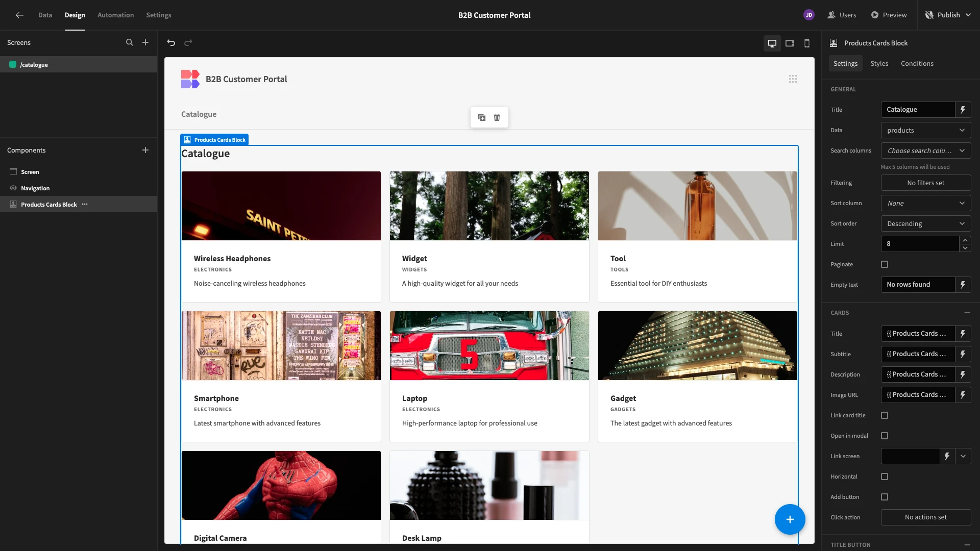This screenshot has width=980, height=551.
Task: Open the Sort column dropdown
Action: (926, 203)
